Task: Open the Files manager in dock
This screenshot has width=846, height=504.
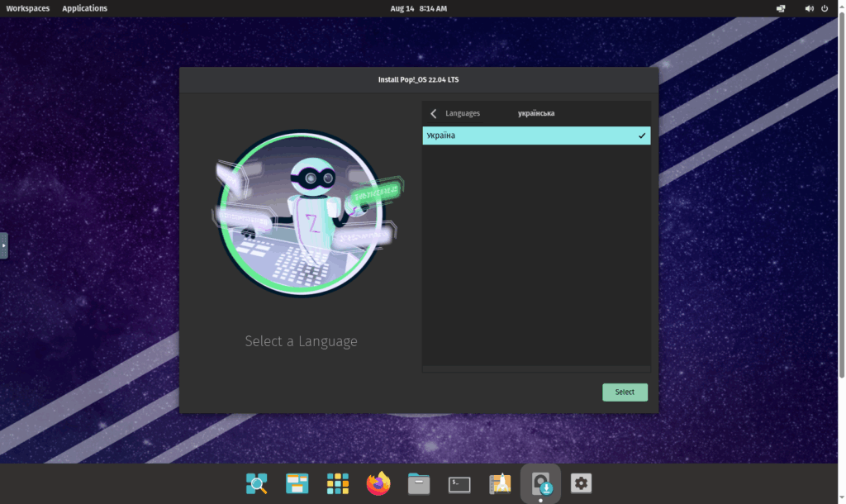Action: pyautogui.click(x=419, y=483)
